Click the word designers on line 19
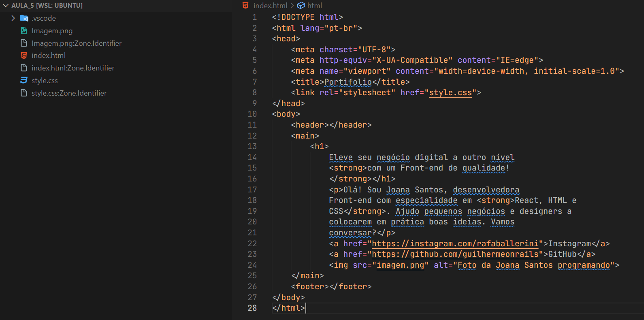This screenshot has height=320, width=644. 541,211
